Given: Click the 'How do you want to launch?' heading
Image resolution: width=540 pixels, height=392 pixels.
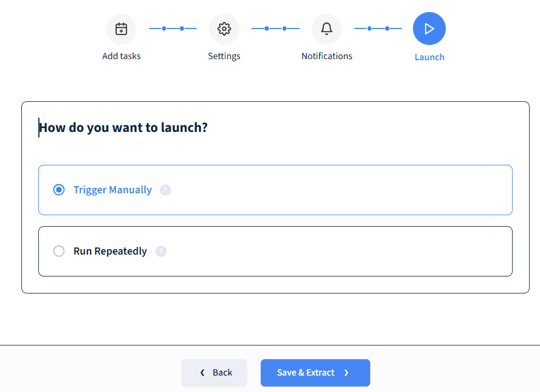Looking at the screenshot, I should point(124,128).
